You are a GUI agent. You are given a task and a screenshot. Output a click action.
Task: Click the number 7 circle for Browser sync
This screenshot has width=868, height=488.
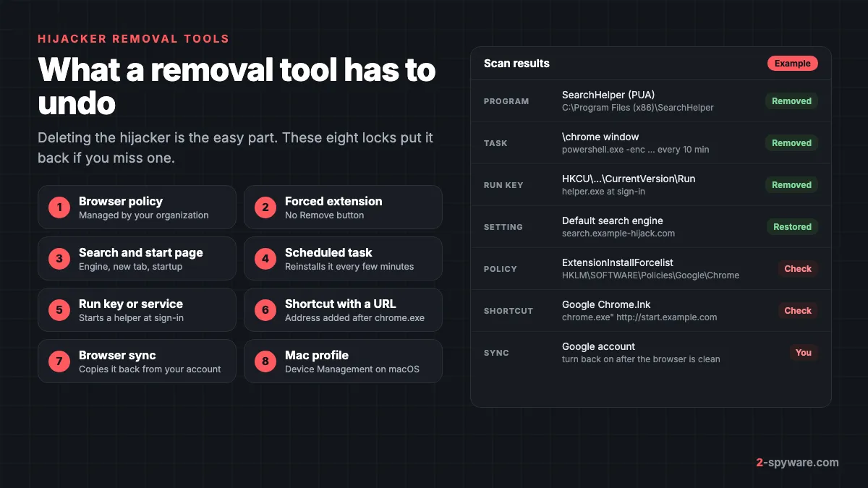coord(59,361)
